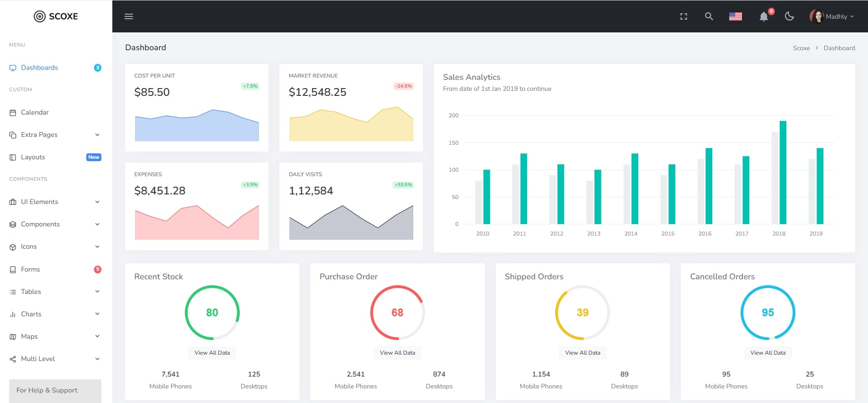Click the hamburger menu icon
The width and height of the screenshot is (868, 403).
coord(129,16)
